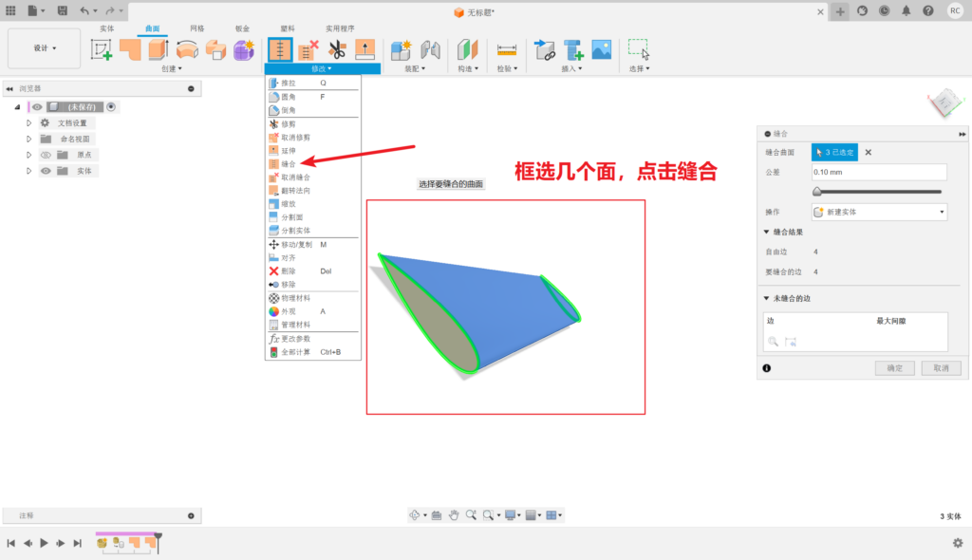Hide the 实体 folder via eye icon
972x560 pixels.
coord(45,171)
